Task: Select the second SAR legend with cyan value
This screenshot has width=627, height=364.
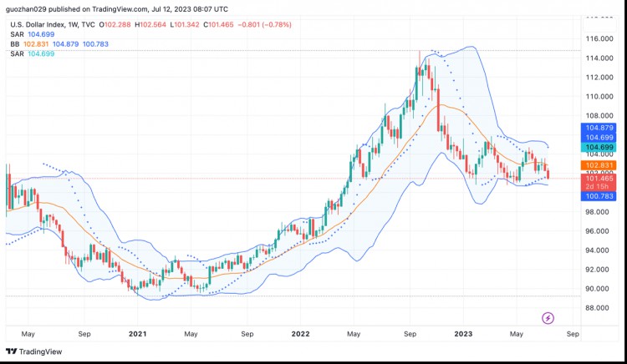Action: (17, 53)
